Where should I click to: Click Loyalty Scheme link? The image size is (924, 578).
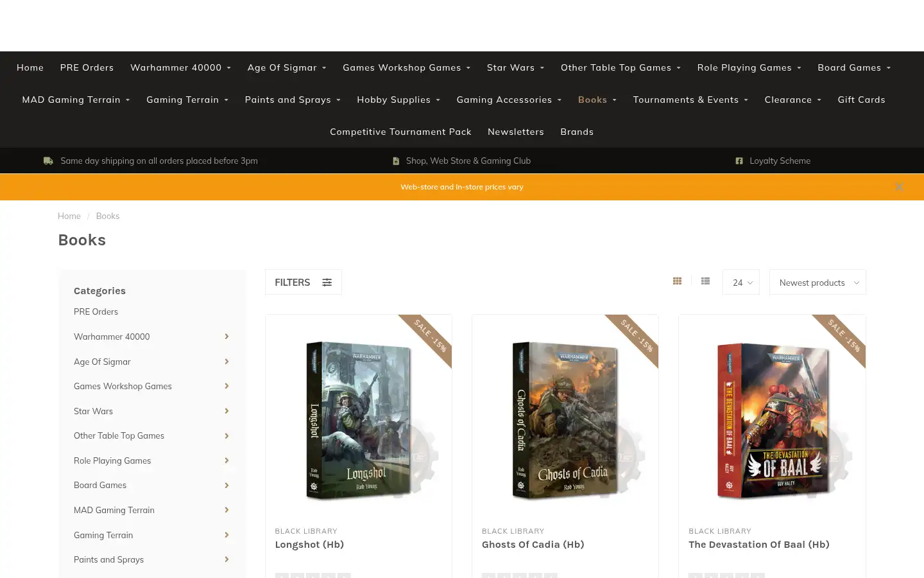pos(780,161)
